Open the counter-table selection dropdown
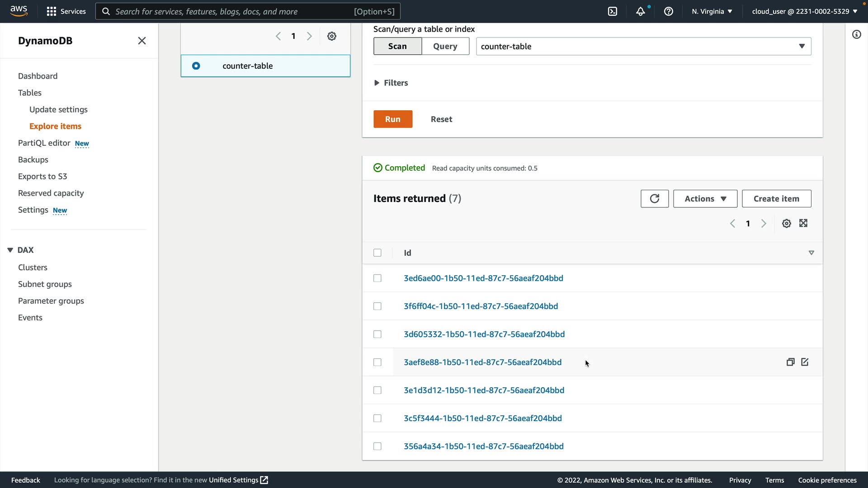The image size is (868, 488). tap(643, 47)
